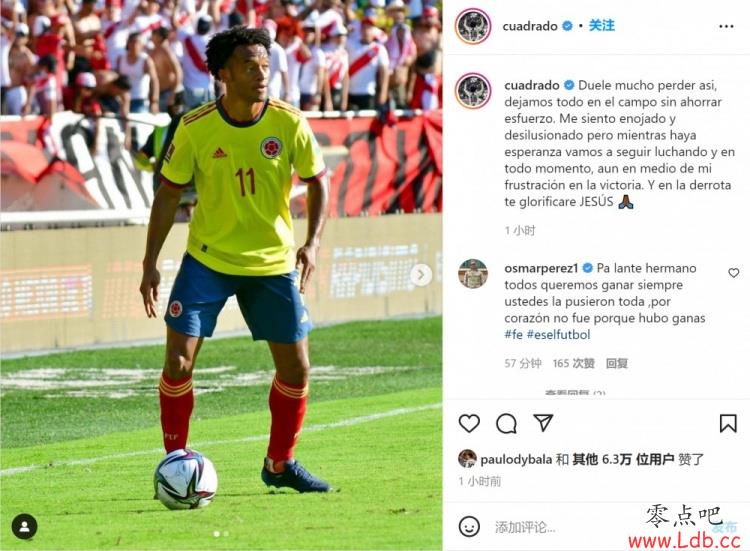Screen dimensions: 750x551
Task: Like osmarperez1's comment with small heart
Action: [x=733, y=273]
